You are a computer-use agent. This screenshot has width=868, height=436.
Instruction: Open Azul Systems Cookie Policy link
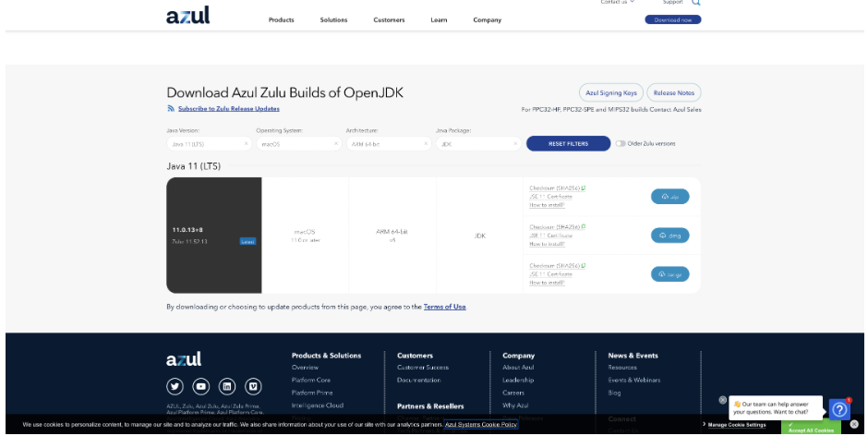point(480,424)
